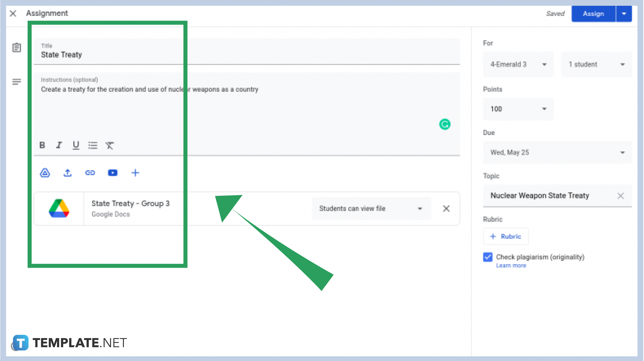
Task: Click the Assign button
Action: point(593,14)
